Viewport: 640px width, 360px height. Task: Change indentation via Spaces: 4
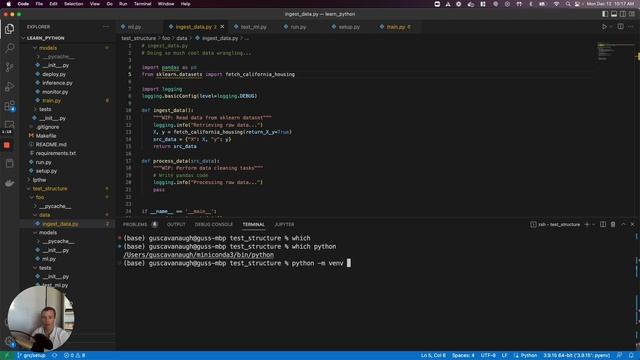(463, 356)
